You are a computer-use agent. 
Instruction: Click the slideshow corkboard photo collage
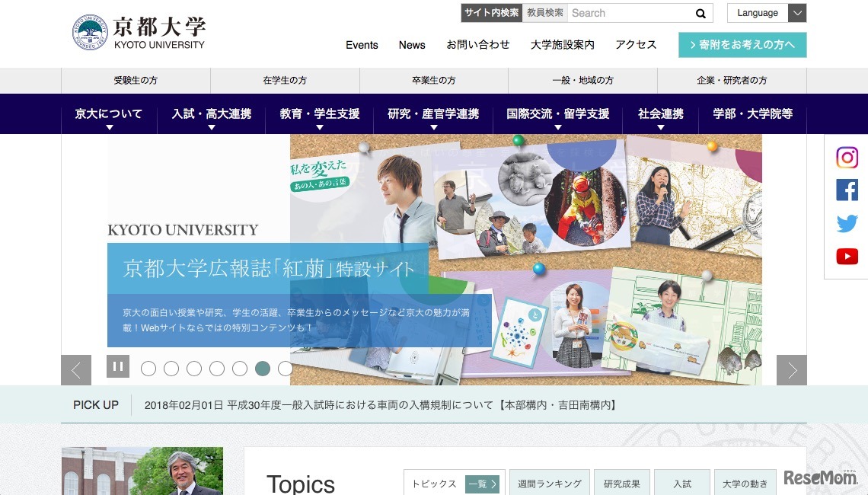point(526,260)
